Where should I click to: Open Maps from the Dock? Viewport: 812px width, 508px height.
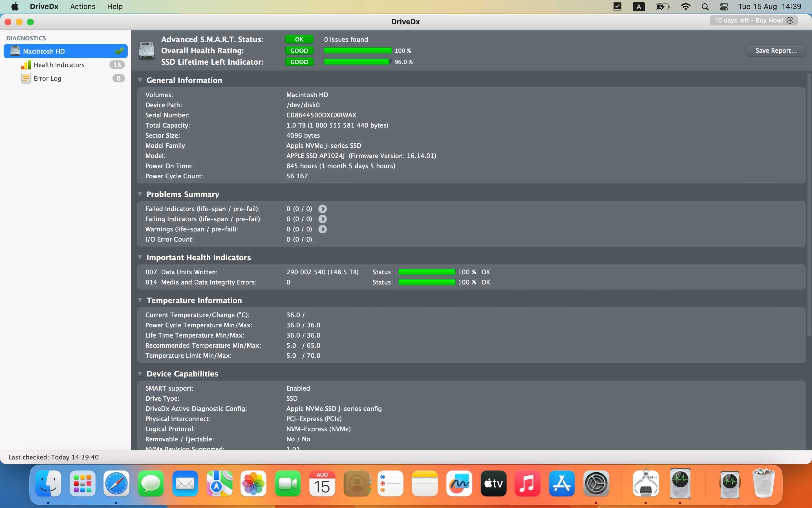(219, 483)
